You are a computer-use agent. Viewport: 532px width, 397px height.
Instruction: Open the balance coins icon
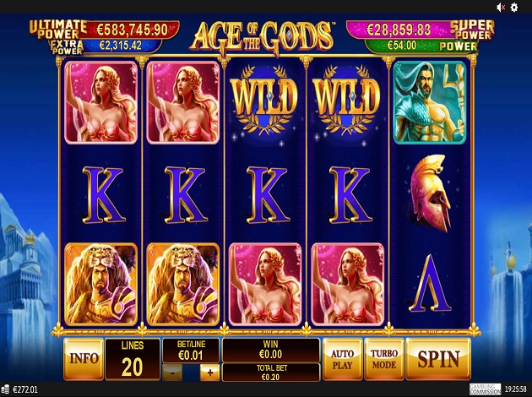pos(5,389)
